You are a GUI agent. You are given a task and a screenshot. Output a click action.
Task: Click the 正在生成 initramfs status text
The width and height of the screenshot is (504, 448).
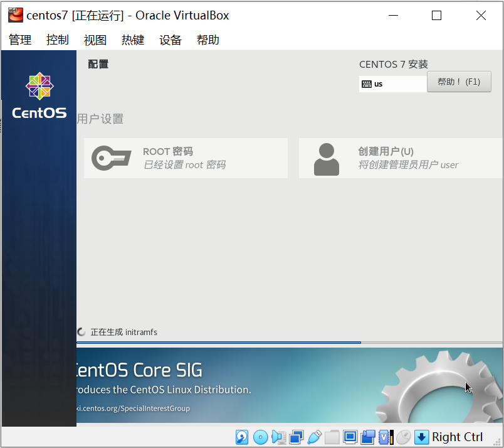(123, 332)
